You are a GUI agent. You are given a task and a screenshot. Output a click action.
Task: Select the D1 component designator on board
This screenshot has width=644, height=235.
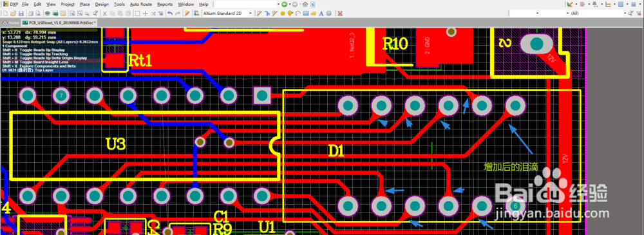336,151
